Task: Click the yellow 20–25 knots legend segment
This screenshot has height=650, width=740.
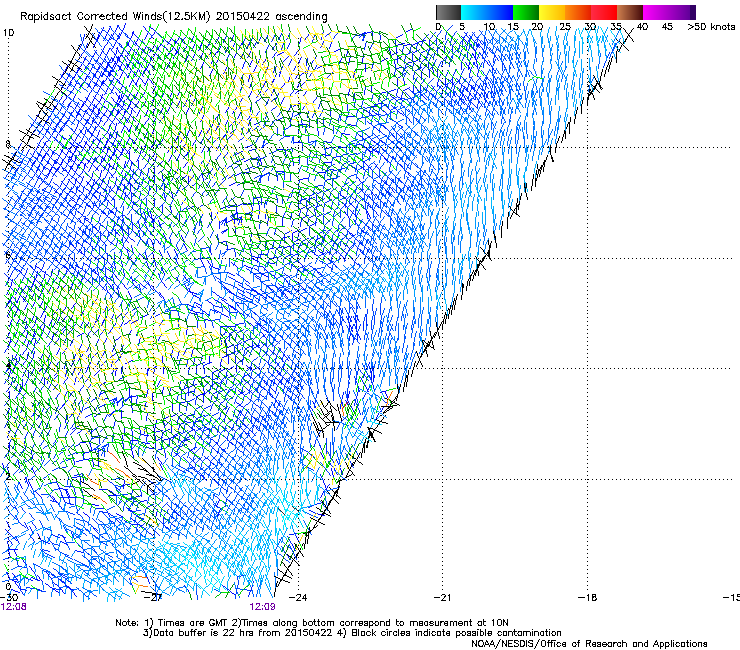Action: point(551,12)
